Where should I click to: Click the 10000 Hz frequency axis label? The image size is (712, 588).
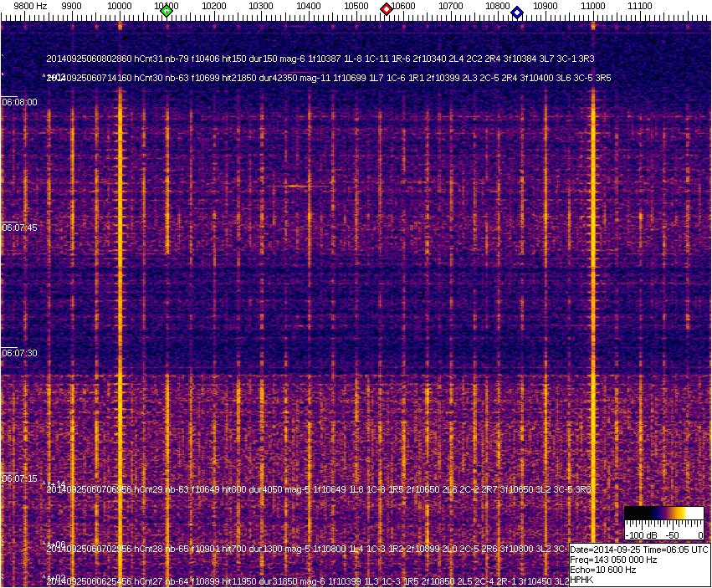120,6
